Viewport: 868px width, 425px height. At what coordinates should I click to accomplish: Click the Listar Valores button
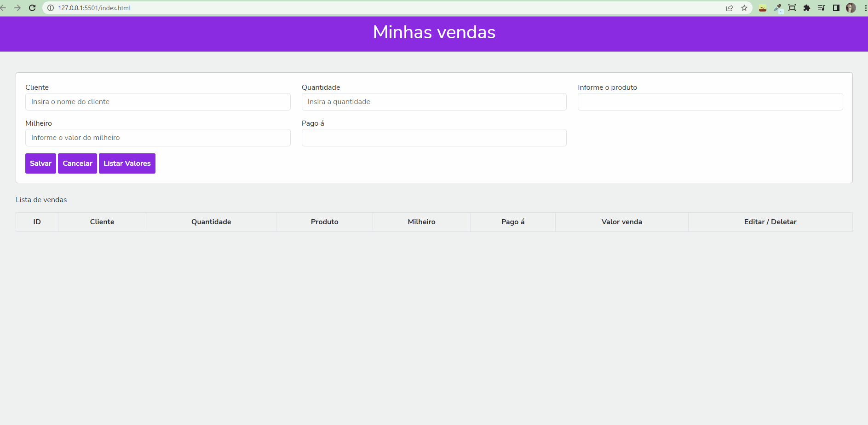pyautogui.click(x=127, y=163)
